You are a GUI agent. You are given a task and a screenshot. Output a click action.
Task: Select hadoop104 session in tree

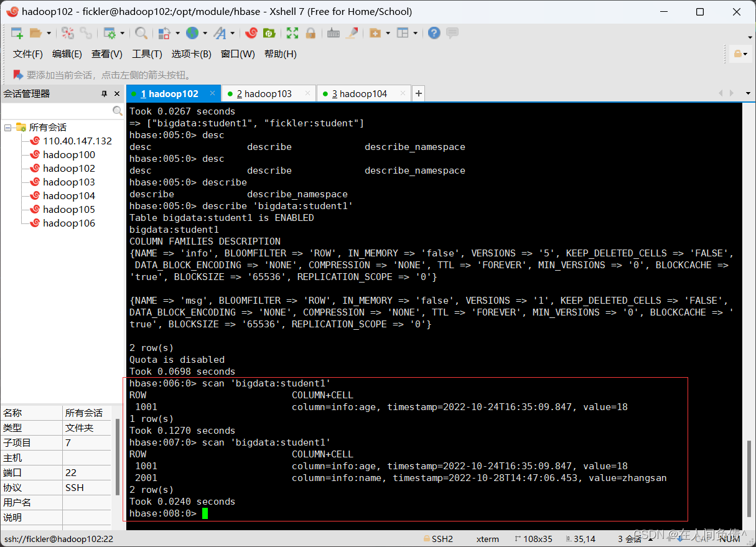pyautogui.click(x=69, y=195)
